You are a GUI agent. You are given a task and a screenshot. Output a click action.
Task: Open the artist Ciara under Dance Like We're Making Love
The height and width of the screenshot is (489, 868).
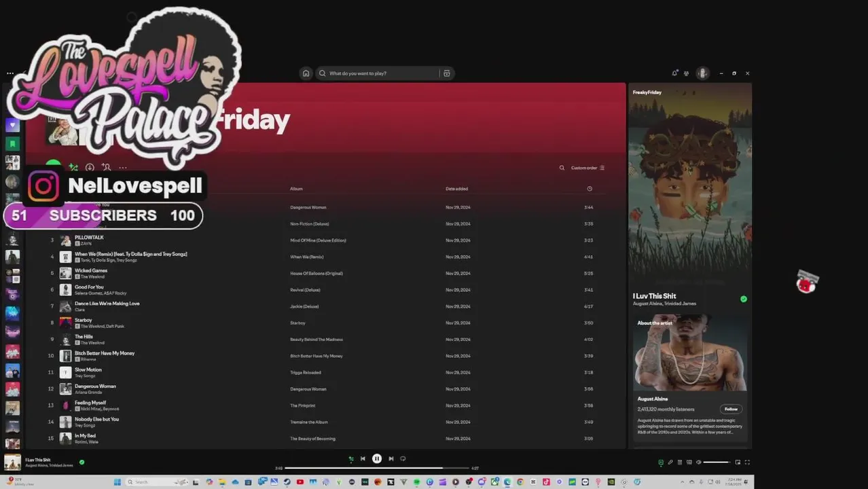(79, 310)
